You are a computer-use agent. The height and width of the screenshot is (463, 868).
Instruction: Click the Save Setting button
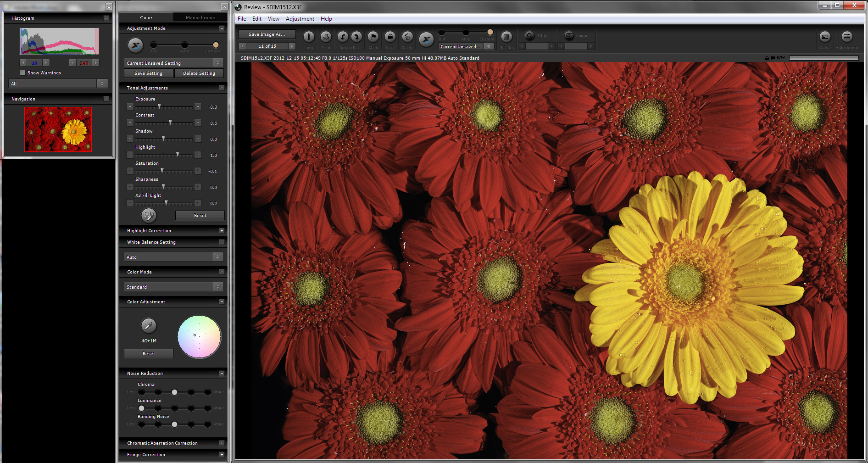pos(148,73)
